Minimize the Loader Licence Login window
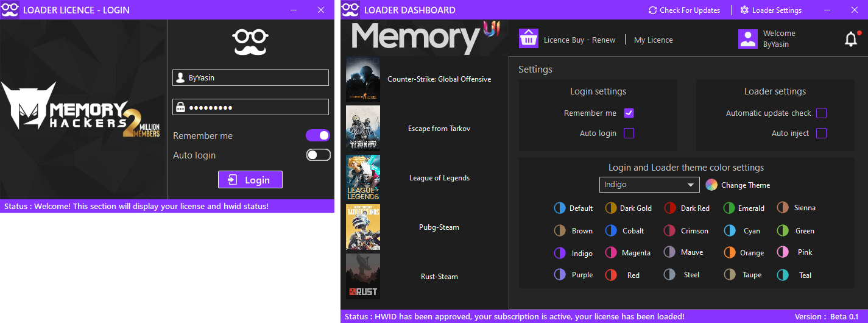Image resolution: width=868 pixels, height=323 pixels. [294, 10]
